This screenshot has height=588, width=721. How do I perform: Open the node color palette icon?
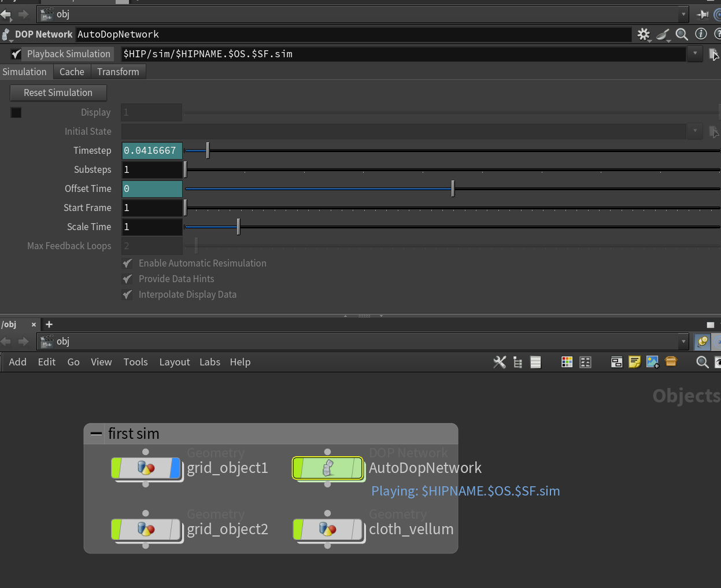pyautogui.click(x=567, y=362)
